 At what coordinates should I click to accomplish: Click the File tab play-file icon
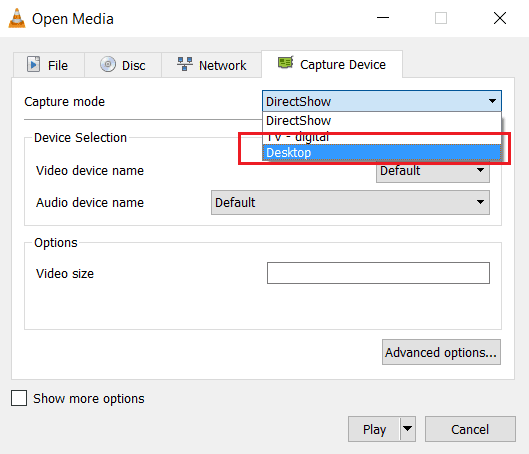(x=33, y=64)
